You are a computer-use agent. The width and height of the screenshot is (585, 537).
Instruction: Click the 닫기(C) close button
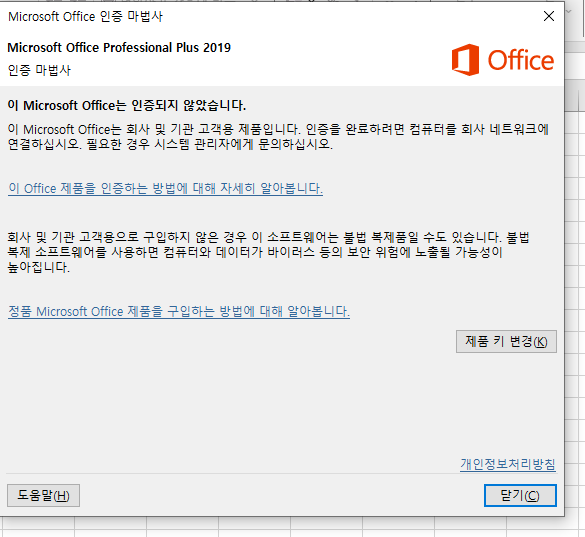pos(520,496)
